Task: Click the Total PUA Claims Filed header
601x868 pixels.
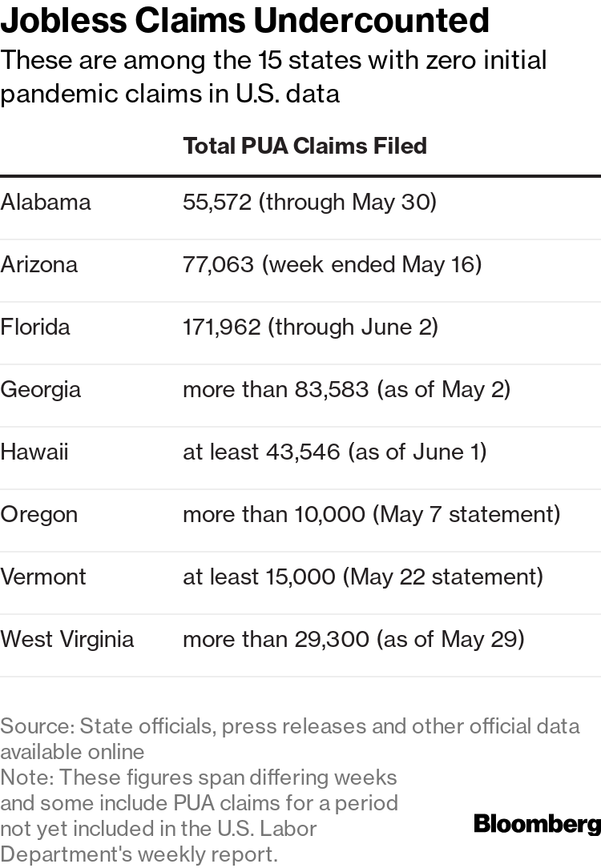Action: (x=305, y=146)
